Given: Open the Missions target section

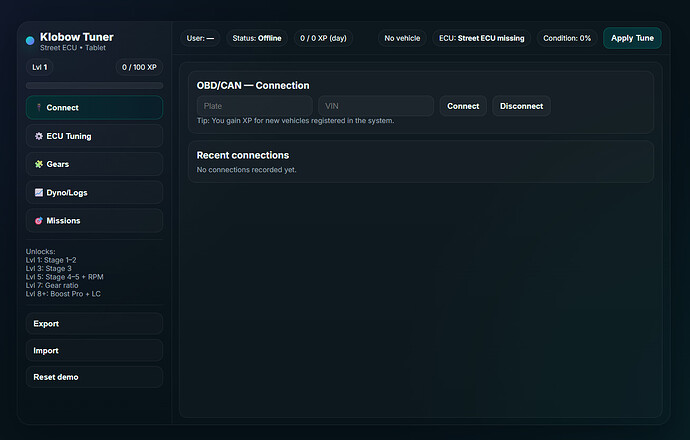Looking at the screenshot, I should pos(94,220).
